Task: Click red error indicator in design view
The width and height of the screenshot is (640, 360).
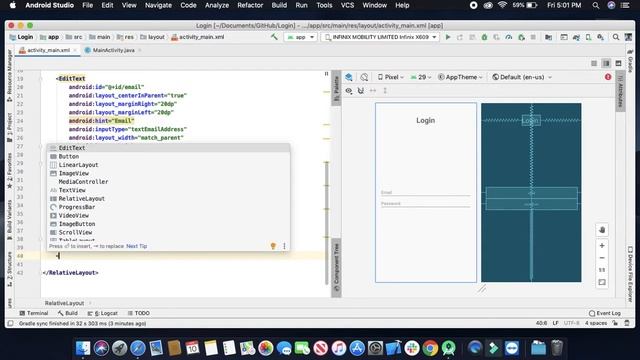Action: (608, 77)
